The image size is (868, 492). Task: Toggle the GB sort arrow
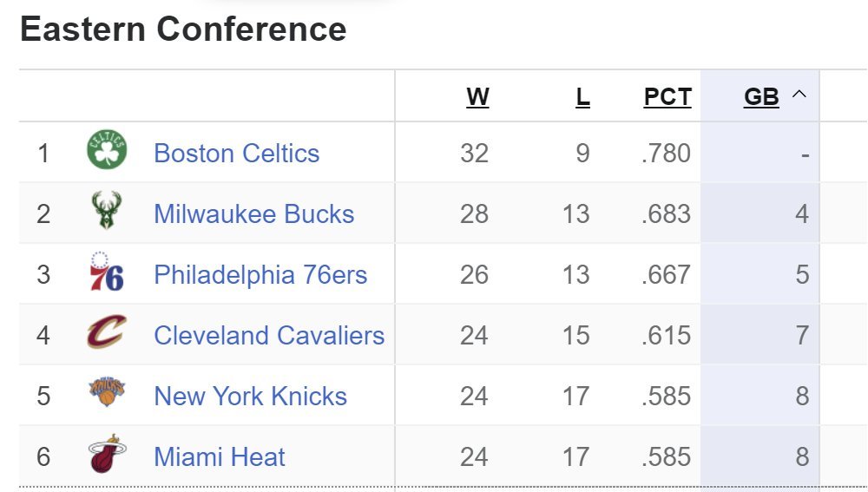tap(799, 95)
